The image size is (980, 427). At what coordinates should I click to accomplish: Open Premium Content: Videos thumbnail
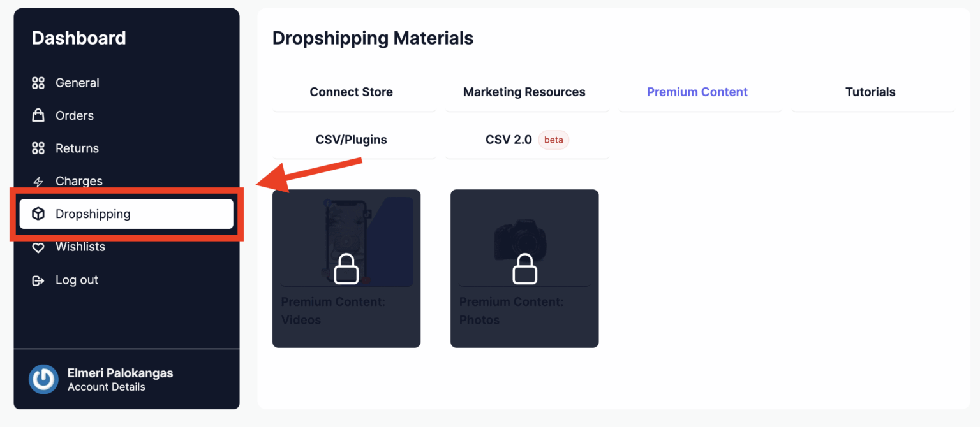click(346, 239)
